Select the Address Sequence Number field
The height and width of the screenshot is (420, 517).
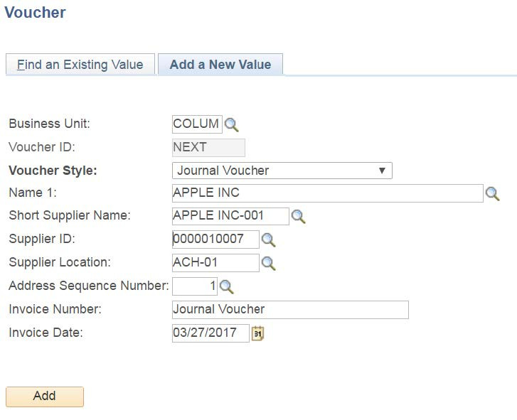coord(194,286)
